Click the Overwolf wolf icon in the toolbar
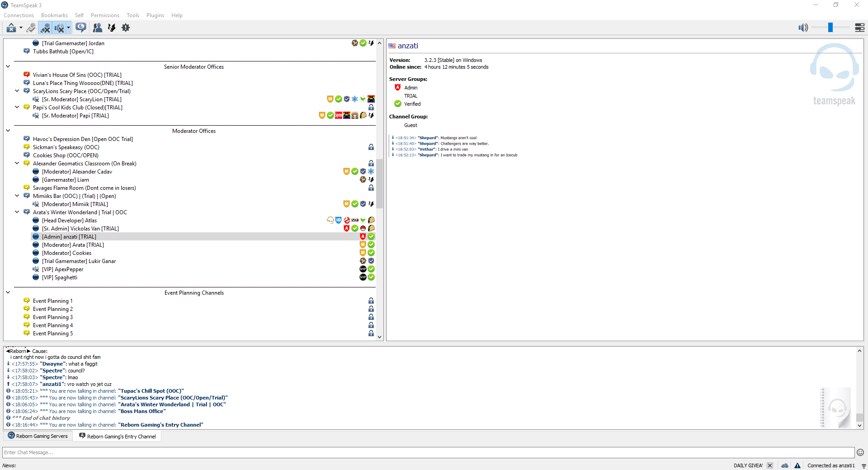This screenshot has height=470, width=868. [x=112, y=28]
